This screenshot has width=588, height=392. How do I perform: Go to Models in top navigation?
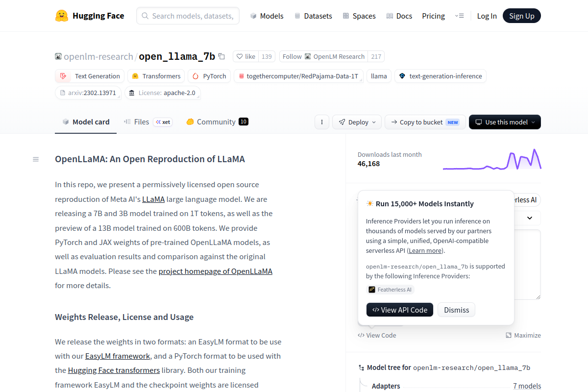pyautogui.click(x=267, y=16)
